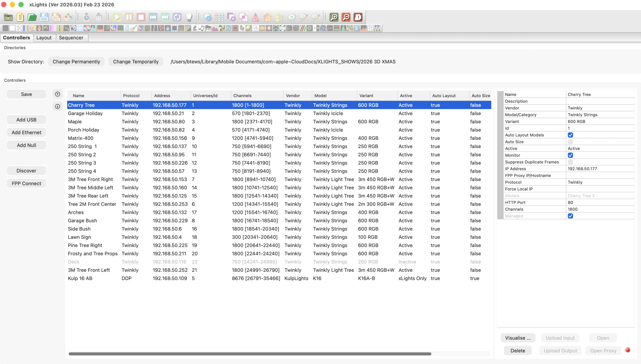Click the light bulb Output to Lights icon
Viewport: 641px width, 364px height.
point(189,17)
